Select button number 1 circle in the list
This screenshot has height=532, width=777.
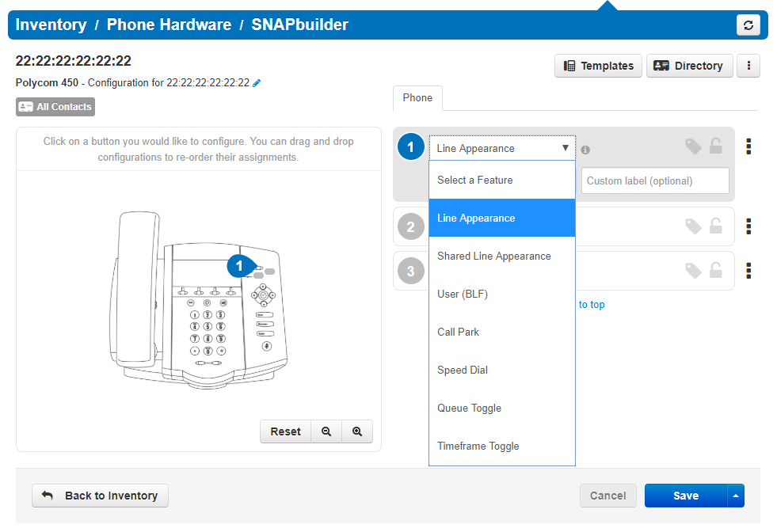[411, 147]
